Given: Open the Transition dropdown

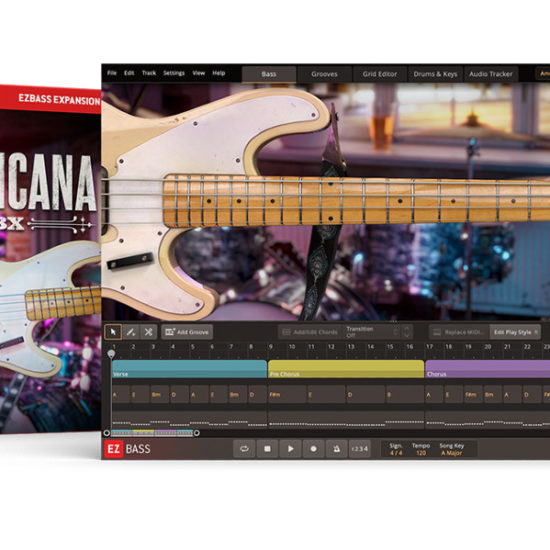Looking at the screenshot, I should [x=372, y=332].
